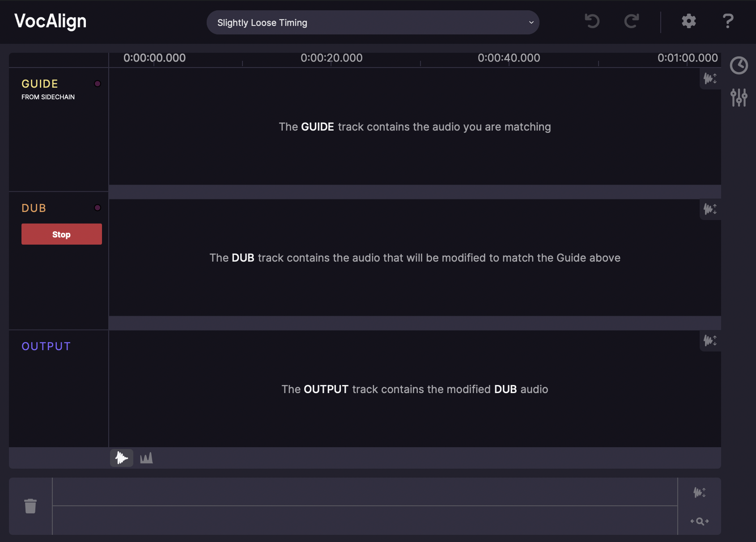
Task: Click the overview strip vertical scale icon
Action: pyautogui.click(x=700, y=492)
